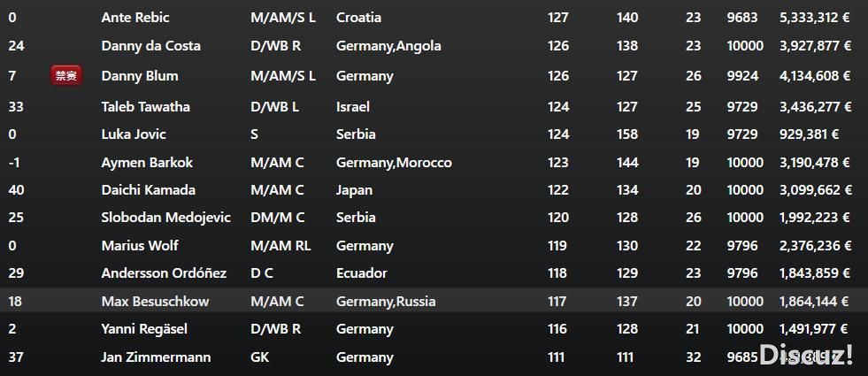
Task: Click Danny Blum's name
Action: [140, 76]
